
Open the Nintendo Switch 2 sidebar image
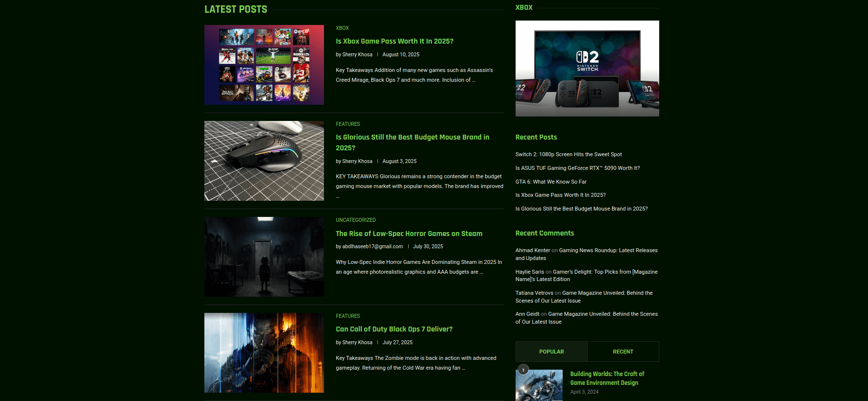[587, 69]
